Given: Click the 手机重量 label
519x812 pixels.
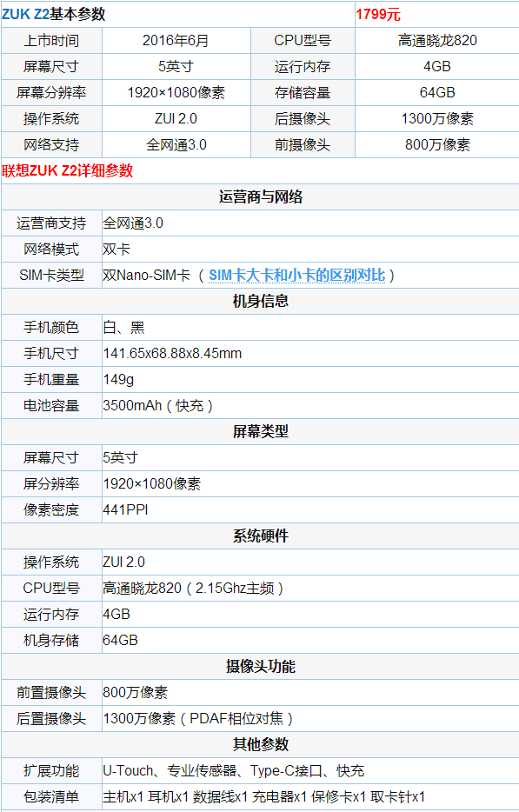Looking at the screenshot, I should coord(51,380).
